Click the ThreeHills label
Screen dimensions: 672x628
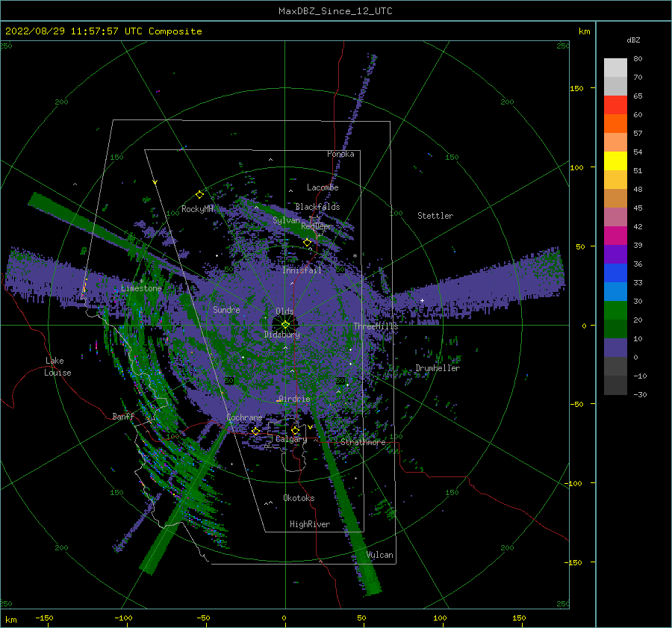pyautogui.click(x=376, y=326)
